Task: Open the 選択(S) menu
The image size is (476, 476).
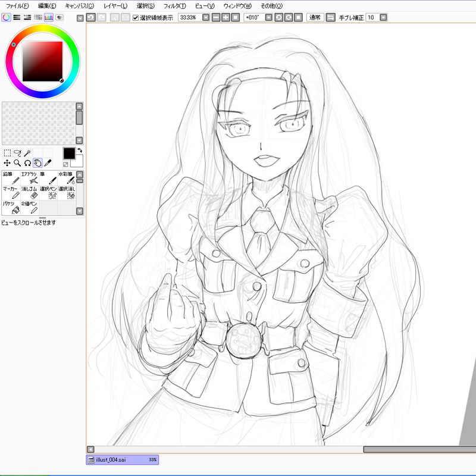Action: coord(145,6)
